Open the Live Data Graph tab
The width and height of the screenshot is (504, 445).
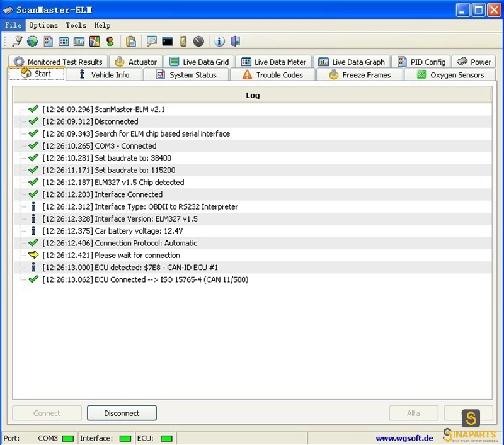[352, 62]
